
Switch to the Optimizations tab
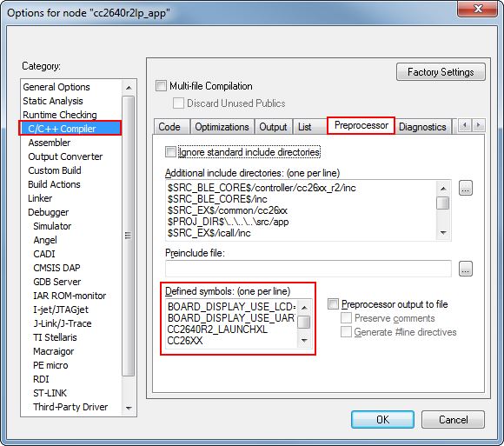[222, 127]
